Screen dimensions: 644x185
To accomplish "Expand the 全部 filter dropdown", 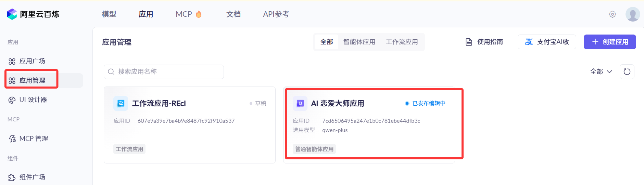I will pyautogui.click(x=601, y=71).
